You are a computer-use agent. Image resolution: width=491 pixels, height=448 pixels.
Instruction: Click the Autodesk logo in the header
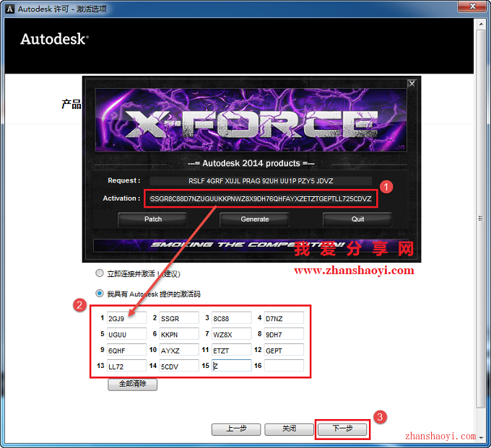point(54,39)
